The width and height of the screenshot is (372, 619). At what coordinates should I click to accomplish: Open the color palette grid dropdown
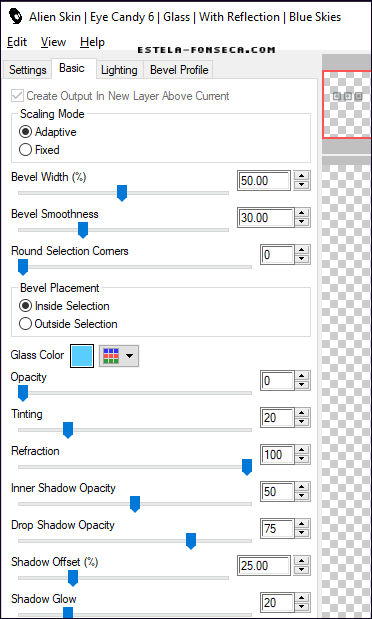(x=118, y=356)
